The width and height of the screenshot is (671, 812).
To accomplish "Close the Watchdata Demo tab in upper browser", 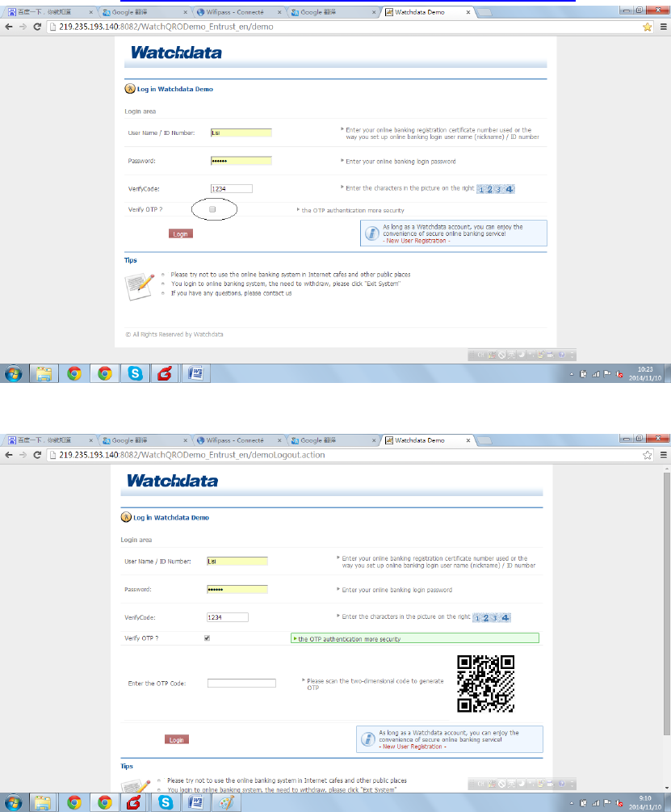I will (x=468, y=12).
